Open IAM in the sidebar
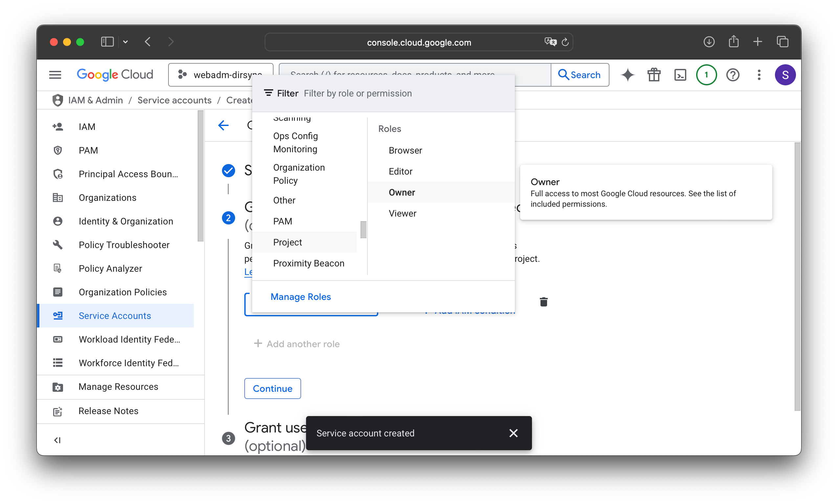This screenshot has height=504, width=838. point(116,127)
